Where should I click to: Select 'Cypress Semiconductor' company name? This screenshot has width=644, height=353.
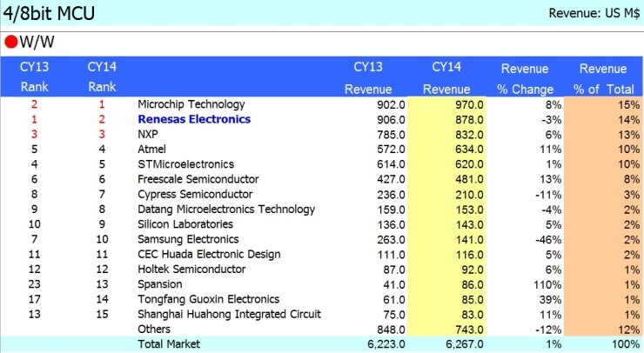pos(195,194)
